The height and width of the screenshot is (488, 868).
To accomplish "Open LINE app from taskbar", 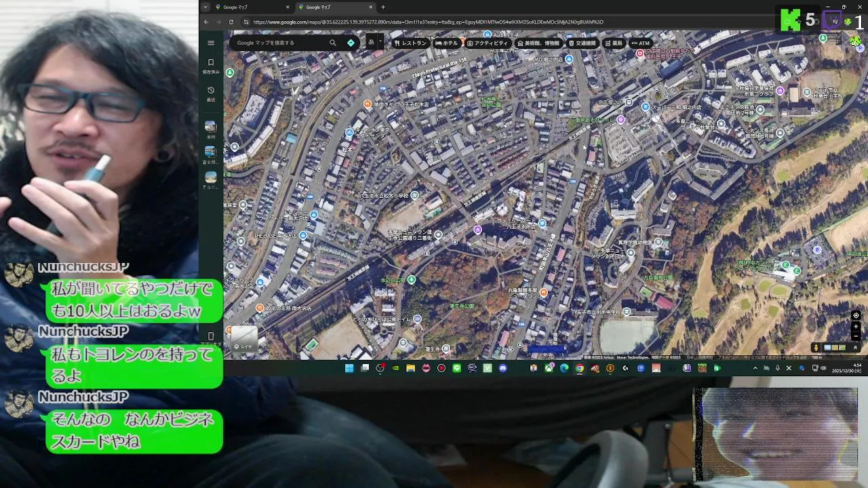I will coord(456,368).
